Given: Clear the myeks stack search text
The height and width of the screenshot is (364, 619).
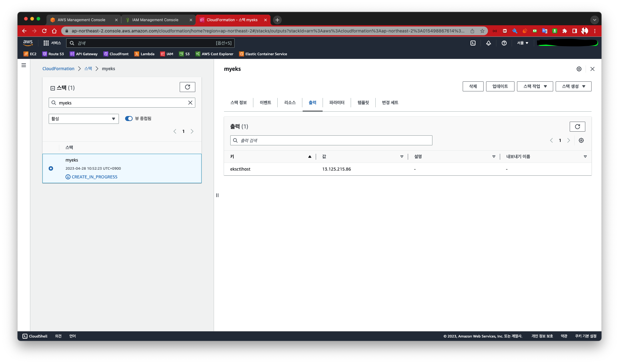Looking at the screenshot, I should click(190, 103).
